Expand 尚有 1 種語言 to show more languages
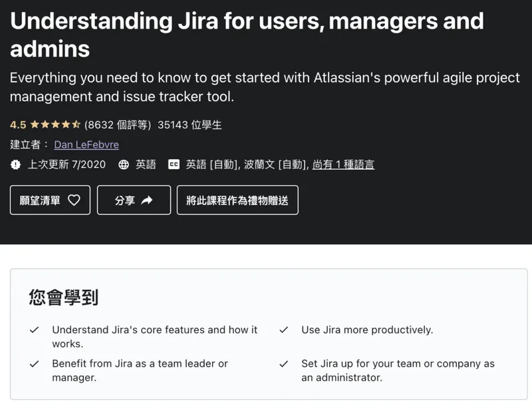532x414 pixels. tap(346, 164)
